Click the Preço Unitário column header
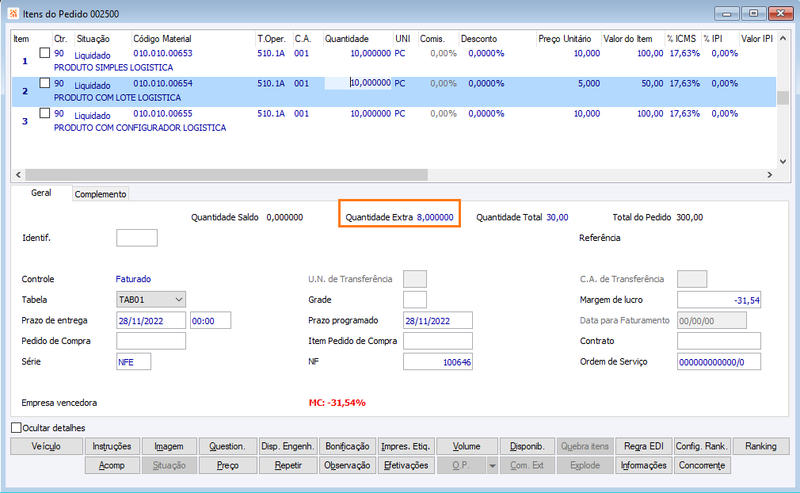This screenshot has height=493, width=800. tap(564, 39)
